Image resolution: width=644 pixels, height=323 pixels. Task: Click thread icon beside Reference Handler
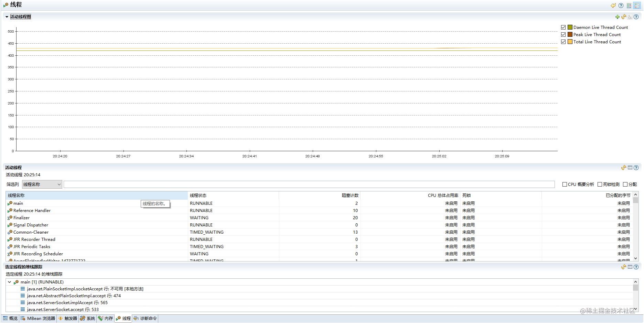pyautogui.click(x=10, y=211)
